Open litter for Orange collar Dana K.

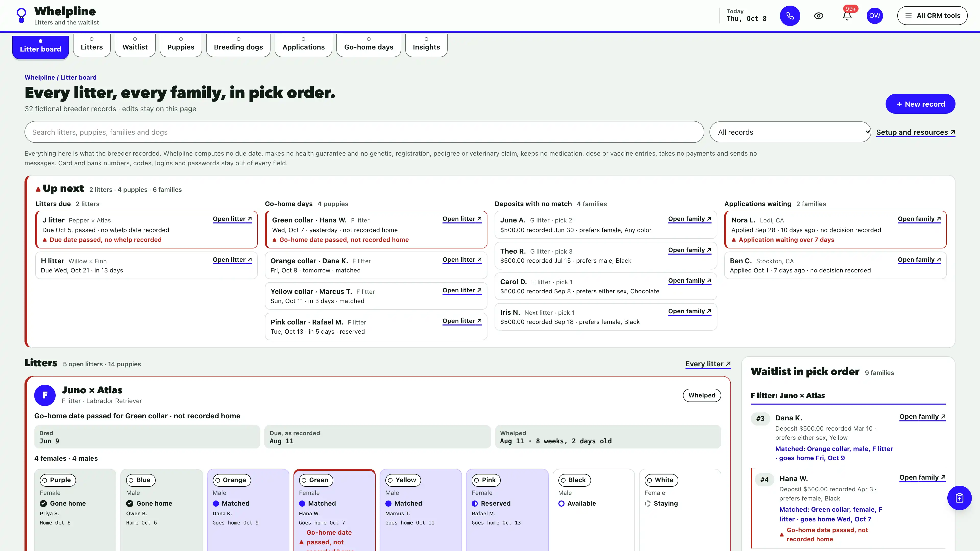(462, 259)
